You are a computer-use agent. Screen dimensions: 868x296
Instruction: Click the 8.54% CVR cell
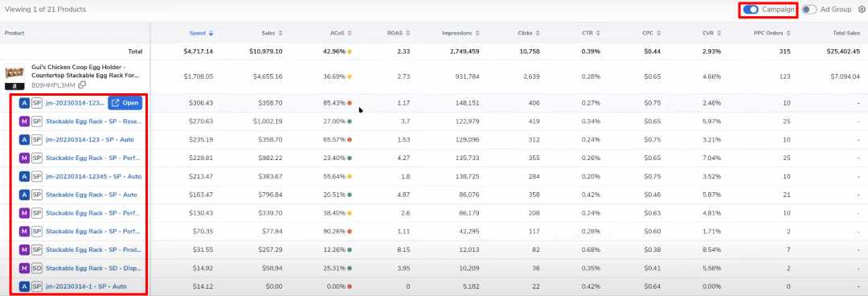[x=712, y=249]
